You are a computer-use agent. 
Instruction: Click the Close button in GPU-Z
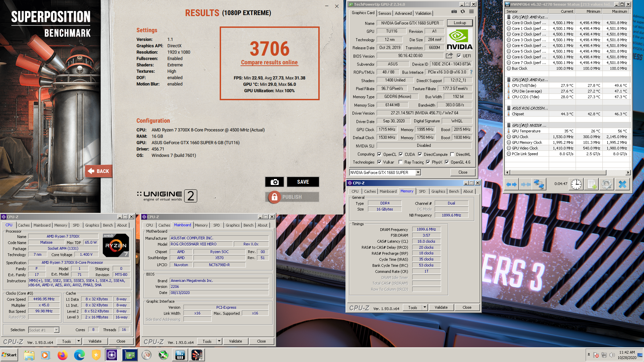(x=463, y=172)
